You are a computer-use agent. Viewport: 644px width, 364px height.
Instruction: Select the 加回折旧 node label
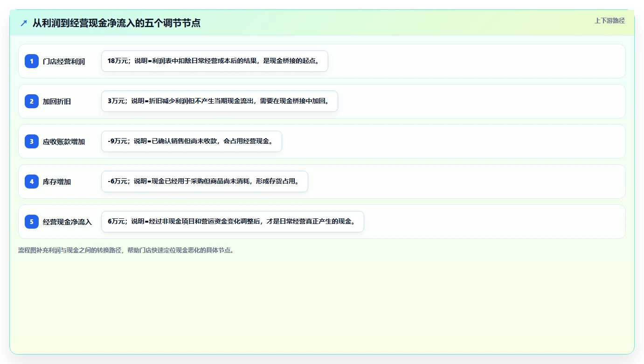click(x=57, y=101)
